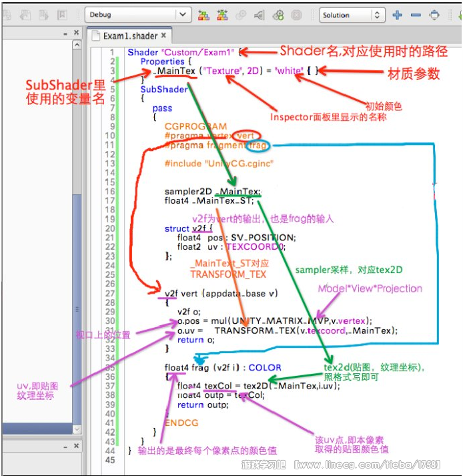Click the '#include "UnityCG.cginc"' line
463x476 pixels.
coord(219,164)
